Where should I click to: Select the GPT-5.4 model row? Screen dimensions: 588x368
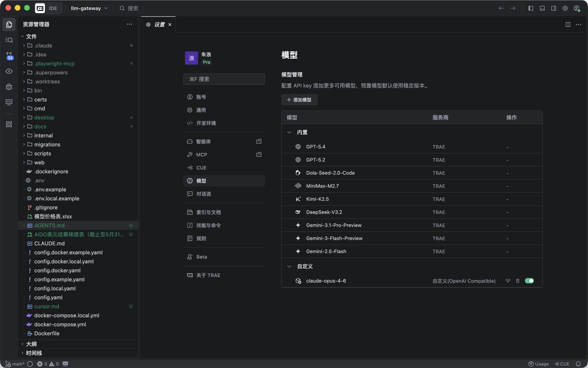point(412,147)
